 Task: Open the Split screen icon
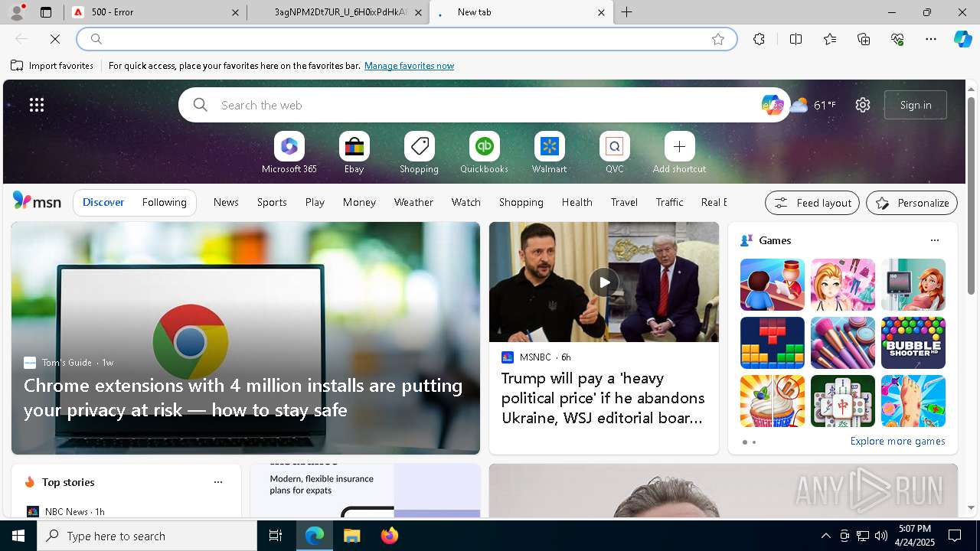tap(795, 39)
